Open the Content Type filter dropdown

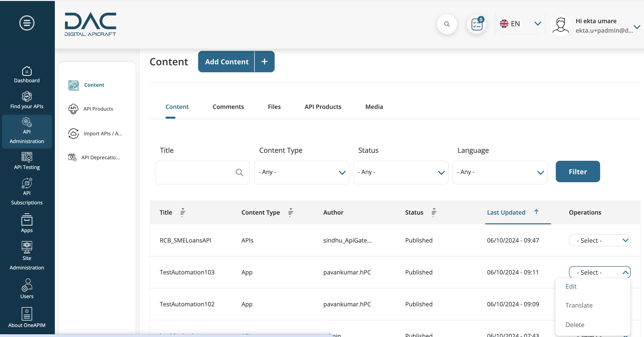pyautogui.click(x=302, y=172)
